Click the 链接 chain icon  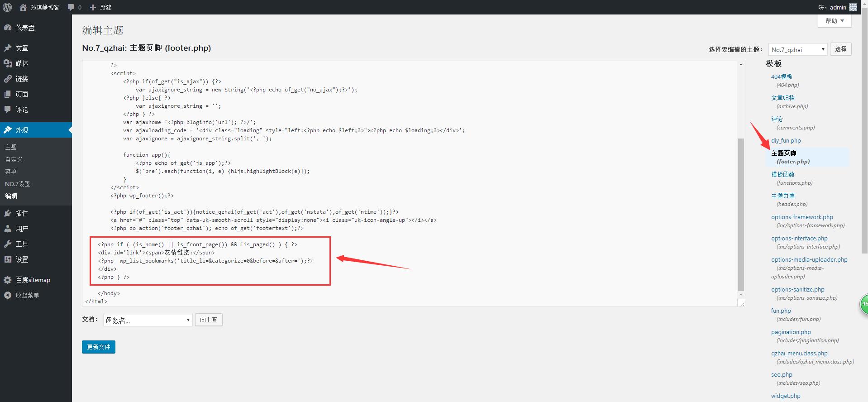pos(8,79)
